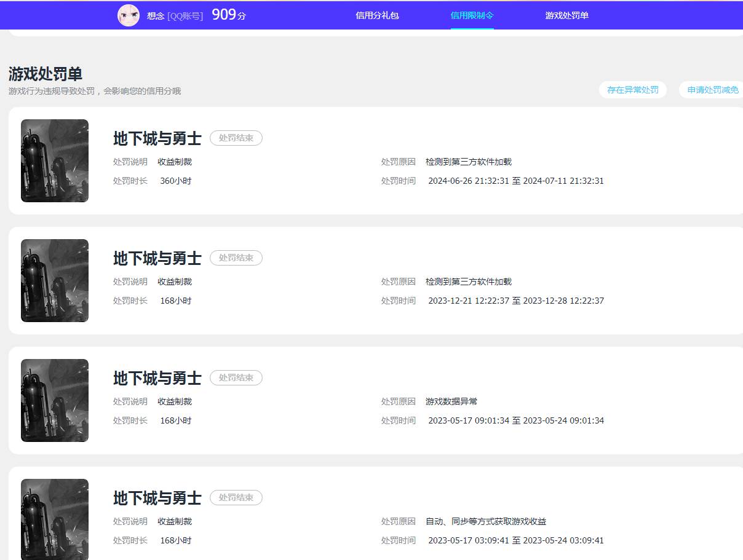
Task: Click 收益制裁 in the 360小时 card
Action: (175, 162)
